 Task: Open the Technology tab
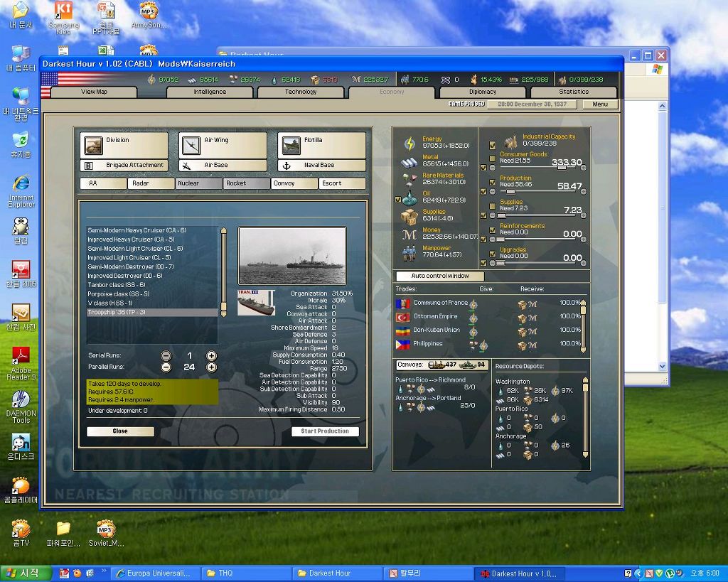coord(301,92)
